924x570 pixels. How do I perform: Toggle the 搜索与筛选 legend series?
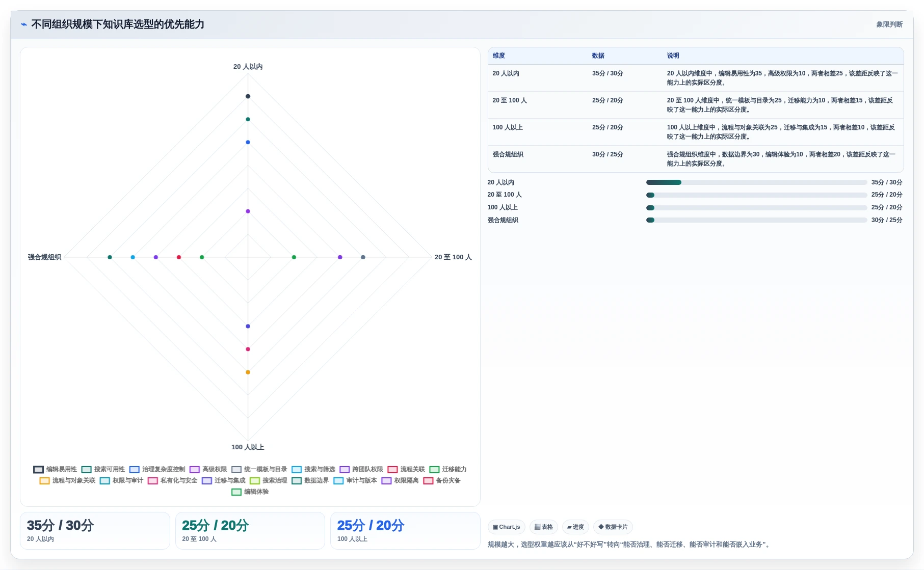point(313,469)
